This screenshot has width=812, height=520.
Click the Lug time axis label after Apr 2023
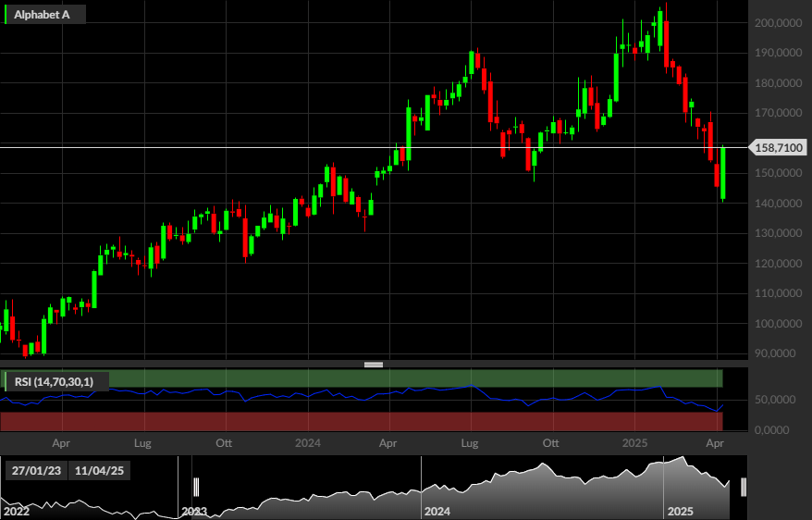coord(142,443)
